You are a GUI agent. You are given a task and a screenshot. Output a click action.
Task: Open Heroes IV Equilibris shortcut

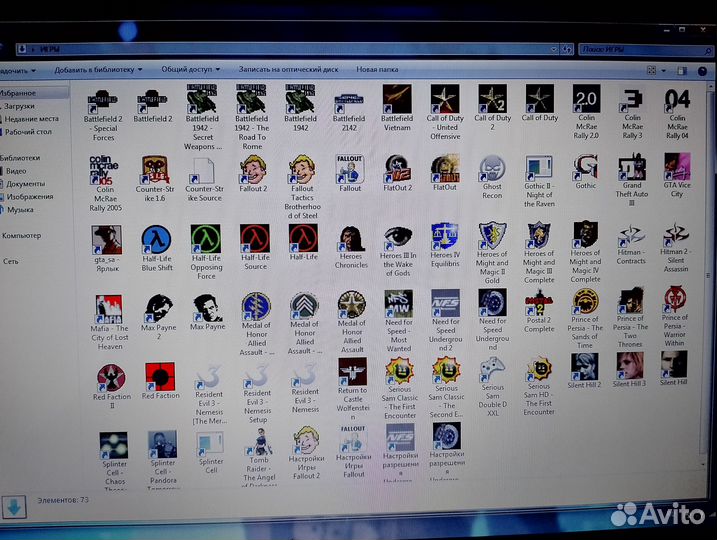click(x=445, y=246)
